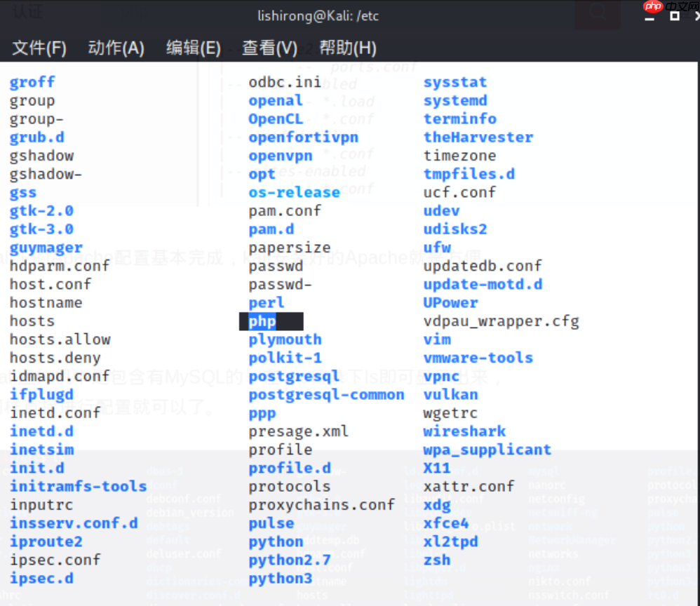Click the postgresql-common directory
This screenshot has height=606, width=700.
click(x=326, y=395)
